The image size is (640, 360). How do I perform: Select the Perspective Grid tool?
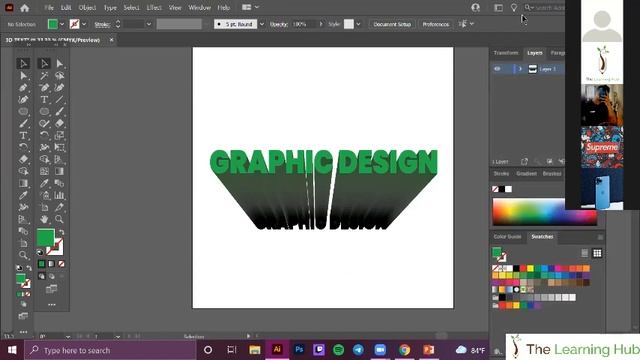click(60, 159)
